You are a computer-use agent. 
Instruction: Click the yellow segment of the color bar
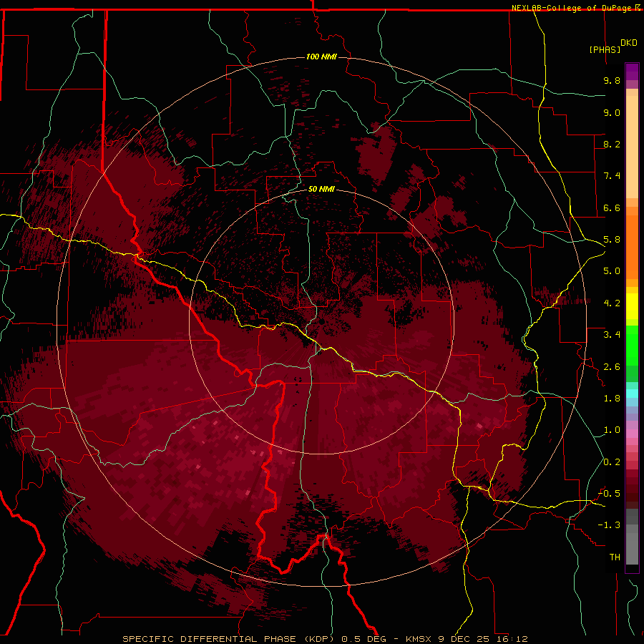point(632,306)
